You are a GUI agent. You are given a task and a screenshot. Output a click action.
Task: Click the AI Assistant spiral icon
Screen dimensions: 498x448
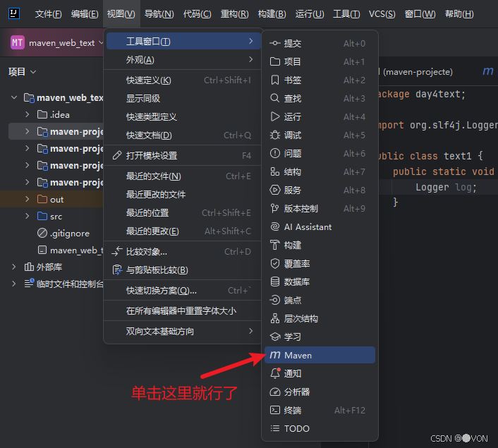[274, 227]
